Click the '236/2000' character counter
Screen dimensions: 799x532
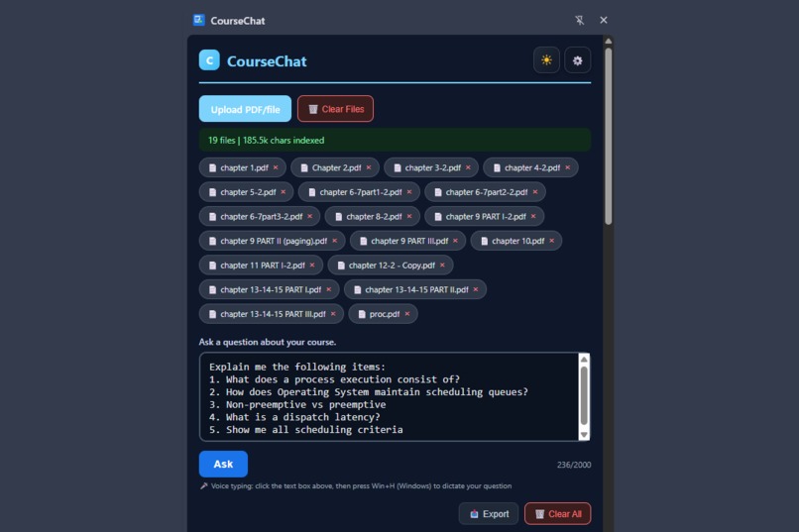coord(574,465)
